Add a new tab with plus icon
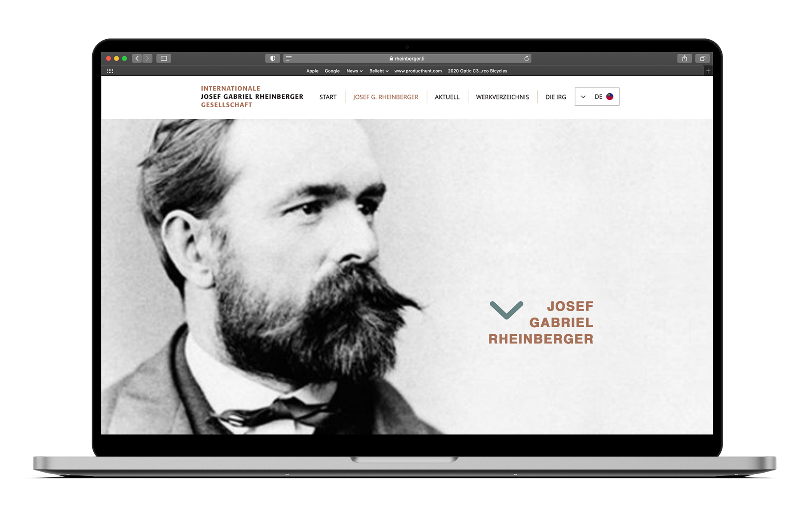Viewport: 812px width, 526px height. (x=708, y=71)
